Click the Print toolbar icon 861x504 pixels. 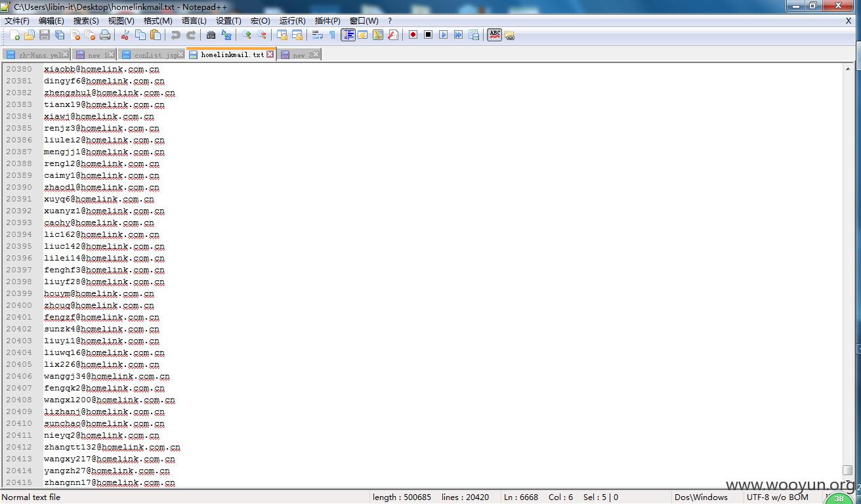click(x=105, y=35)
